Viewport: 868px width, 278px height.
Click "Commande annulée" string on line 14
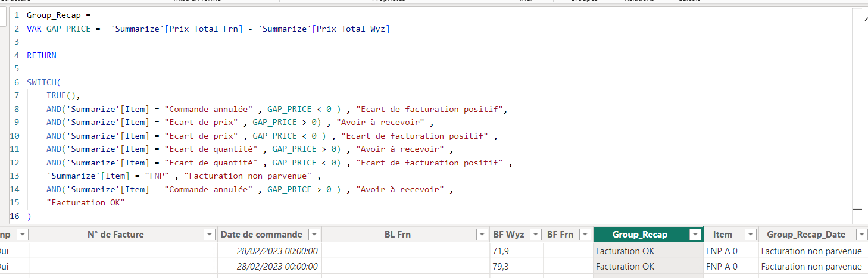pos(208,189)
